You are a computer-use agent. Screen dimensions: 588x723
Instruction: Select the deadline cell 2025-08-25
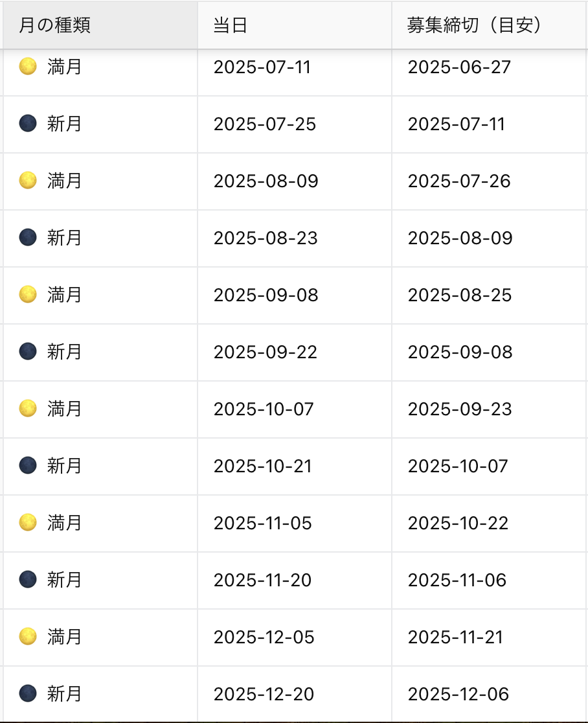pyautogui.click(x=489, y=295)
